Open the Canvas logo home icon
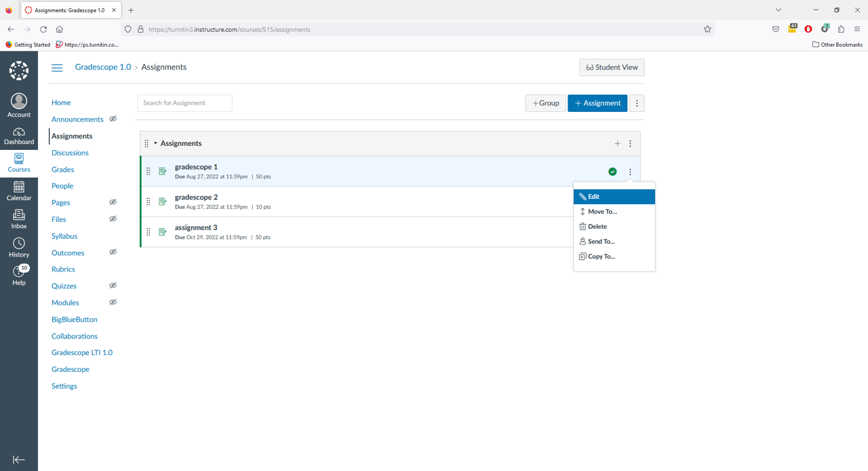The image size is (868, 471). 19,71
